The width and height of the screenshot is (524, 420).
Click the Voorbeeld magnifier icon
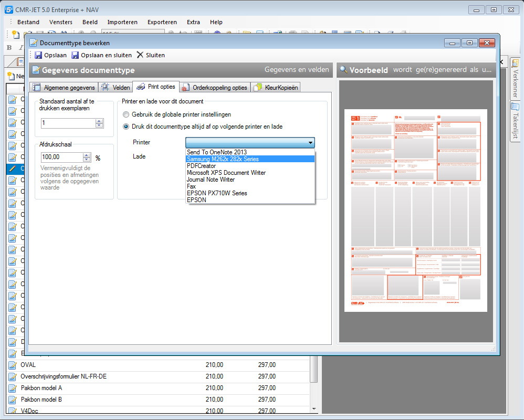(x=343, y=70)
